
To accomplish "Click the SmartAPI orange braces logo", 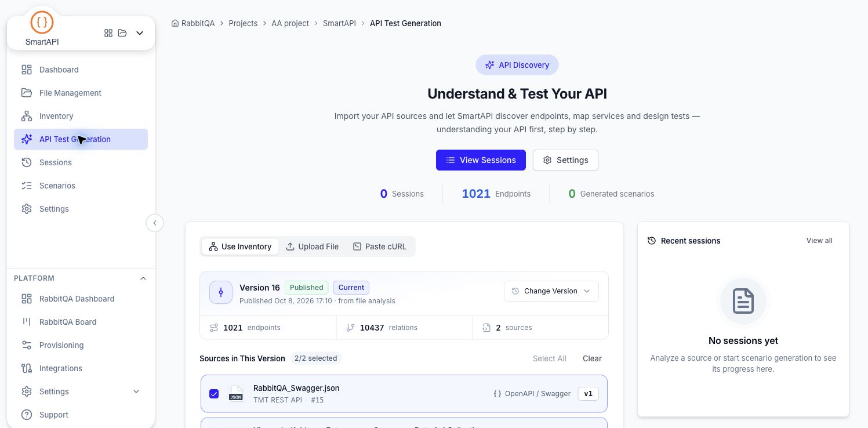I will (x=42, y=23).
